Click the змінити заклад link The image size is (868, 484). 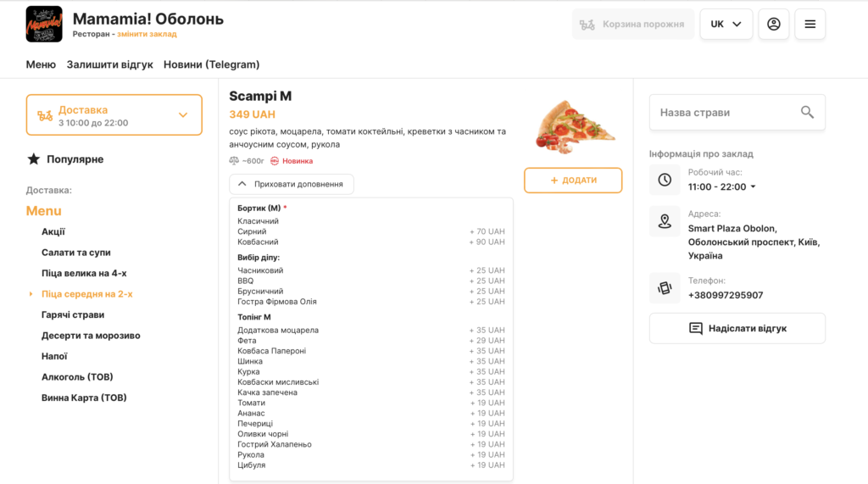tap(147, 34)
